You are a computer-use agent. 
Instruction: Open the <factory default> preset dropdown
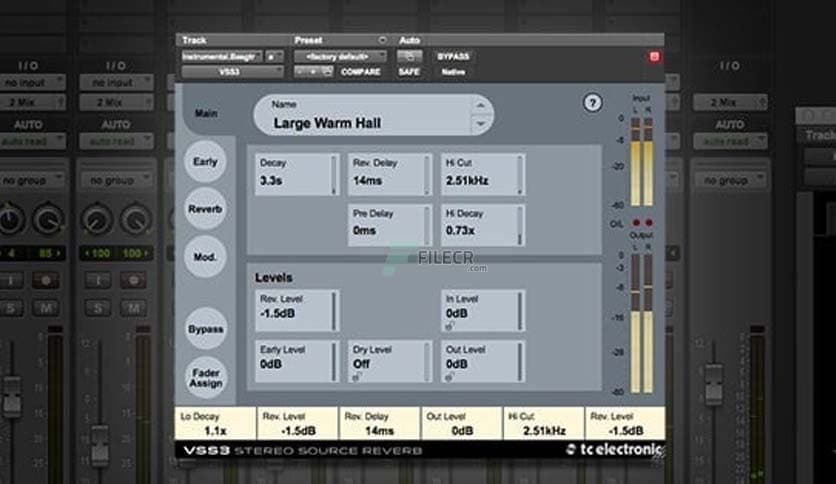[340, 56]
